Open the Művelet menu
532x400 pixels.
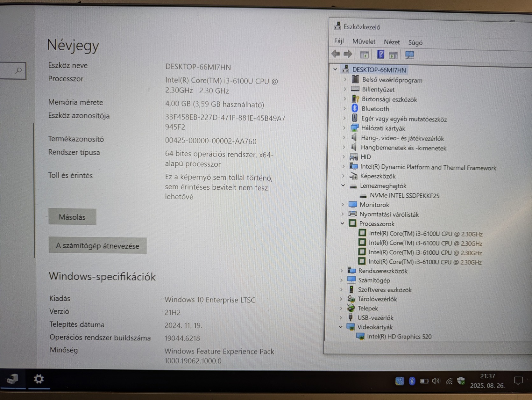(364, 41)
